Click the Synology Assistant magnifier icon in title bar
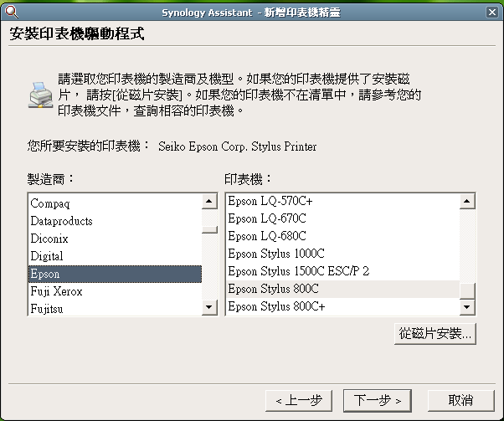The width and height of the screenshot is (504, 421). tap(12, 12)
